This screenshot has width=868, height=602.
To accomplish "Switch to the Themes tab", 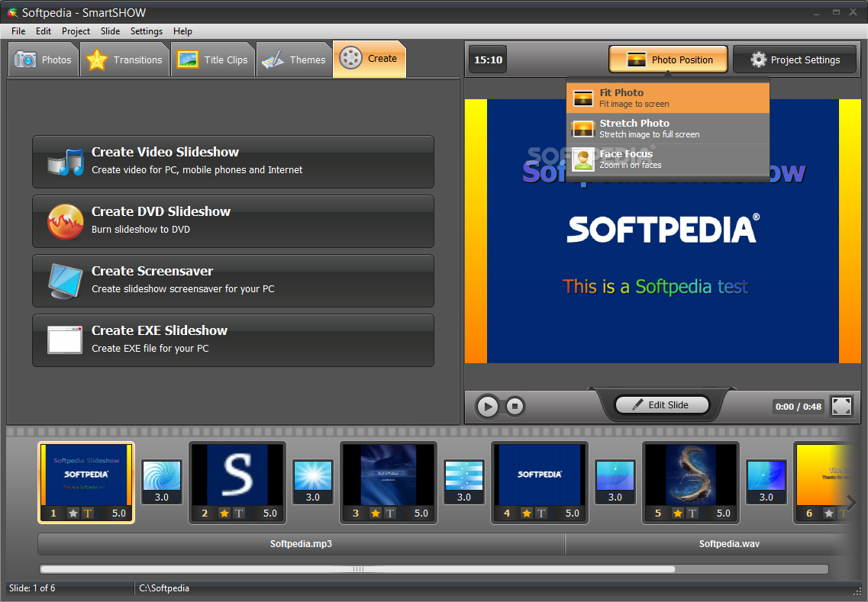I will click(293, 60).
